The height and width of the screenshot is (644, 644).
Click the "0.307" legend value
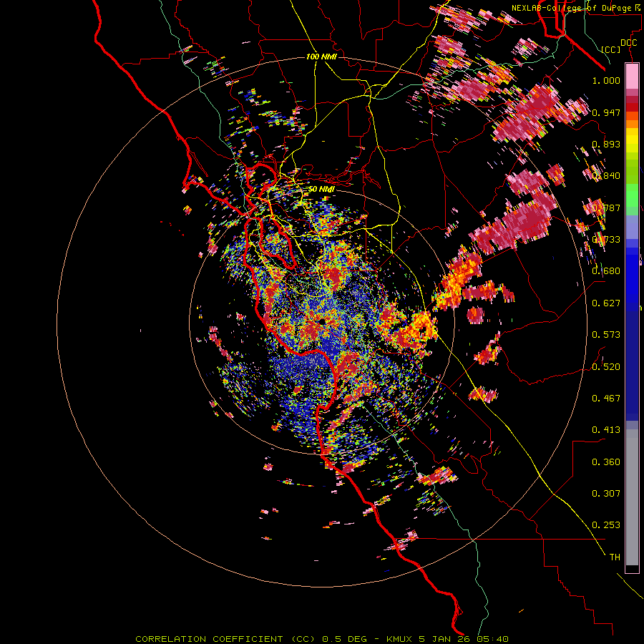[606, 494]
